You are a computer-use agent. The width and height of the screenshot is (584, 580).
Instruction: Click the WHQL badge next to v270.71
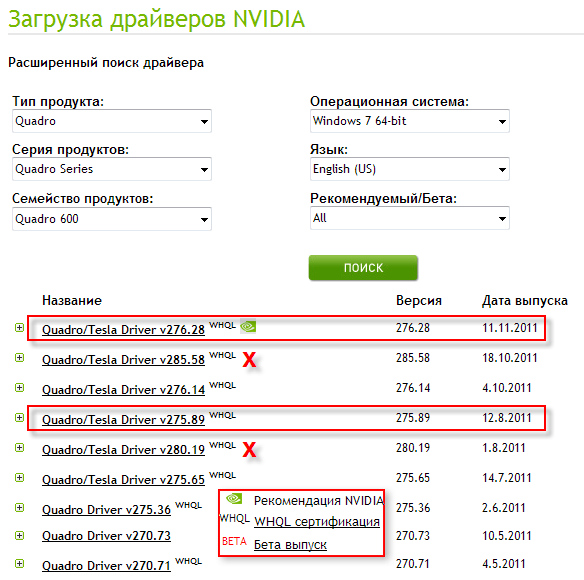tap(188, 561)
